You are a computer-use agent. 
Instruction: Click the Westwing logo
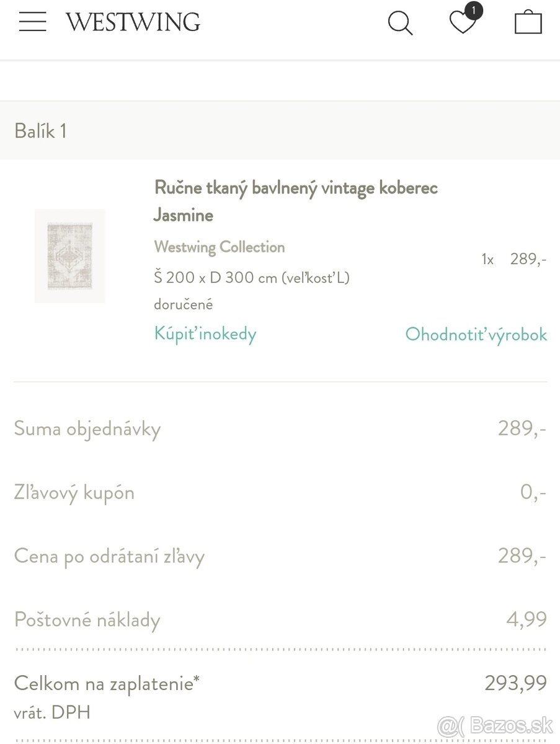click(133, 23)
